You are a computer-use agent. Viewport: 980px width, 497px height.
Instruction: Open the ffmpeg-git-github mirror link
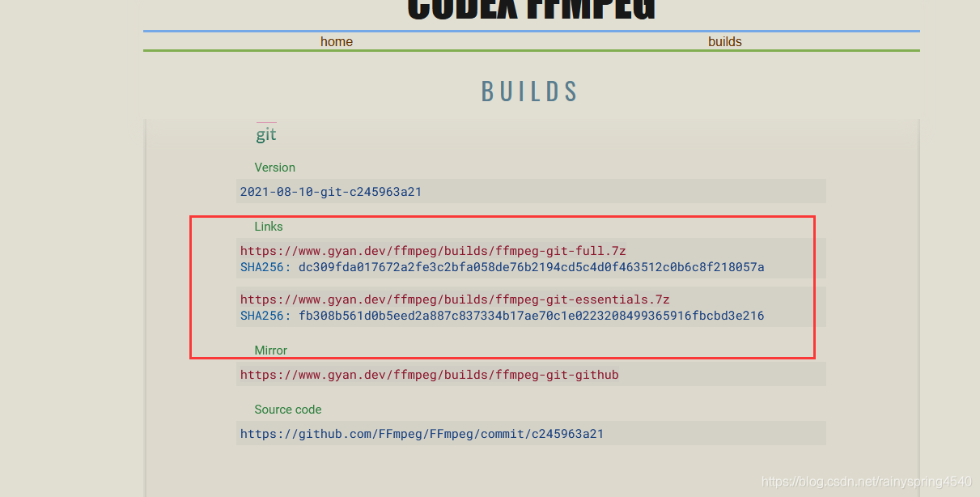pos(430,375)
